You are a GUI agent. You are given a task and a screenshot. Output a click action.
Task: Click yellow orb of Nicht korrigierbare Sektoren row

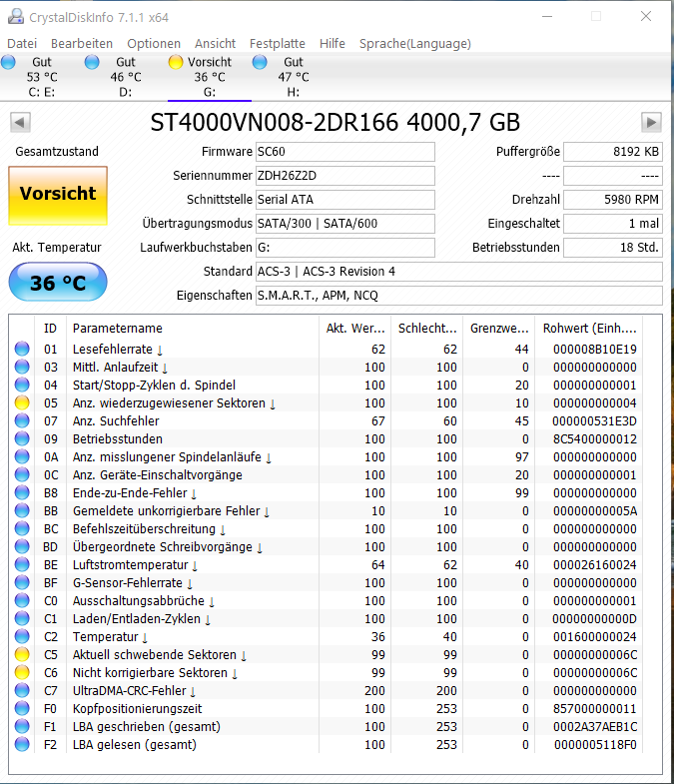(22, 672)
